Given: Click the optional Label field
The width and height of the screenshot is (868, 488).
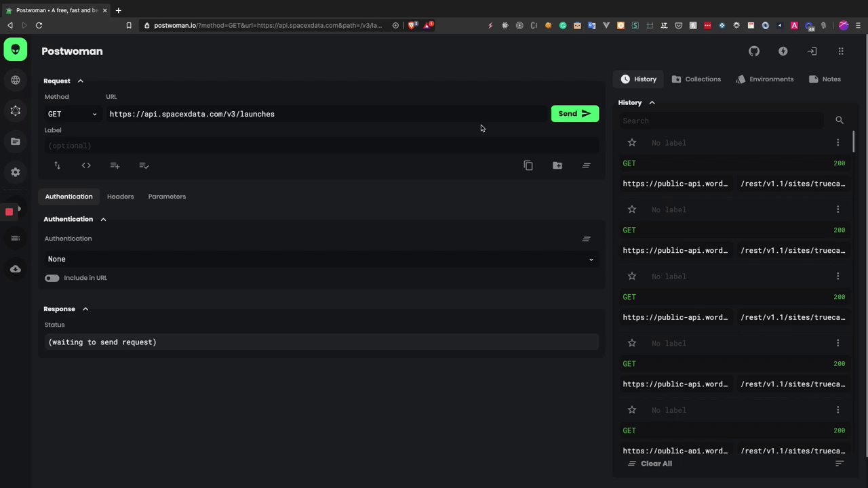Looking at the screenshot, I should tap(321, 146).
